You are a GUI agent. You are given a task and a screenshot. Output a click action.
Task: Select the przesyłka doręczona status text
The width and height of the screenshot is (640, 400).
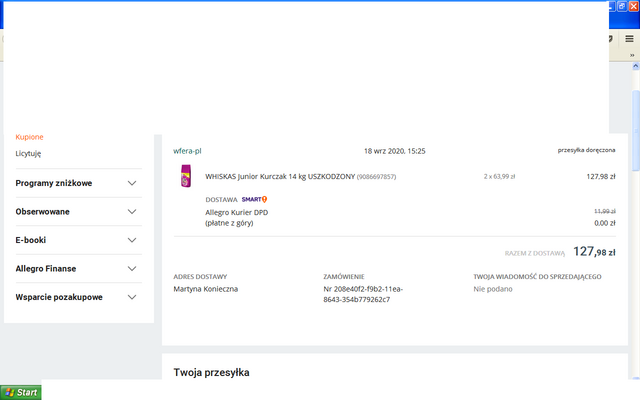click(x=587, y=150)
